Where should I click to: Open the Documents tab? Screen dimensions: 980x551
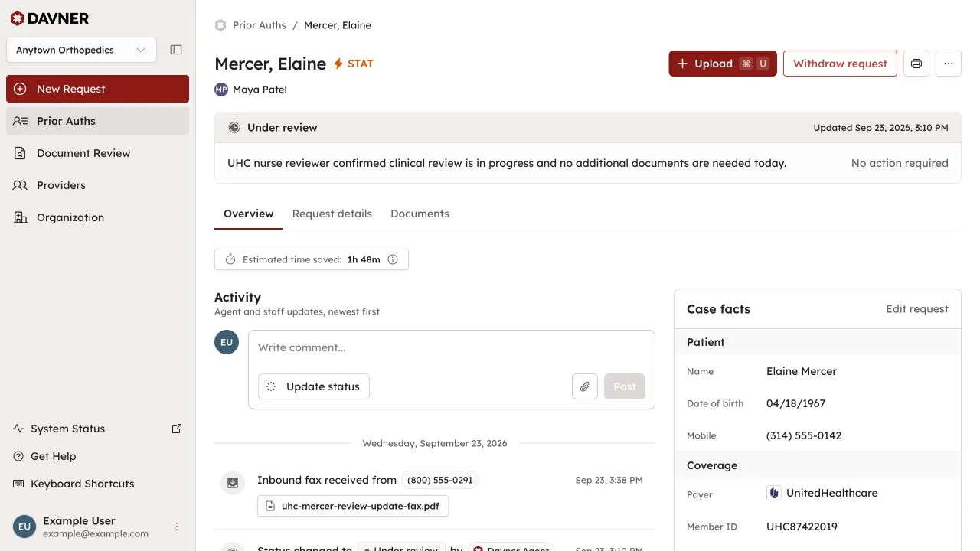tap(420, 214)
